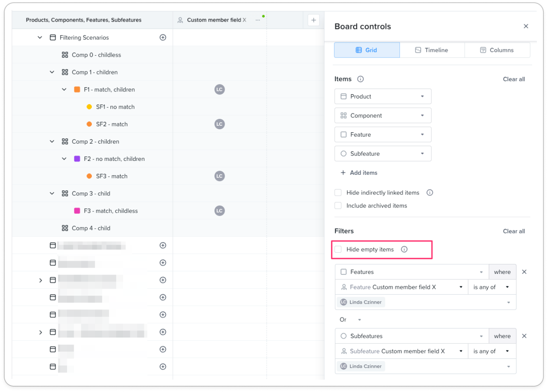548x392 pixels.
Task: Add a new column with plus icon
Action: 314,20
